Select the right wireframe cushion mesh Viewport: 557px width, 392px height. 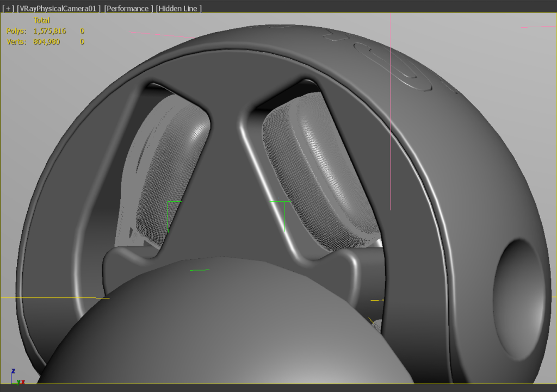pos(320,170)
